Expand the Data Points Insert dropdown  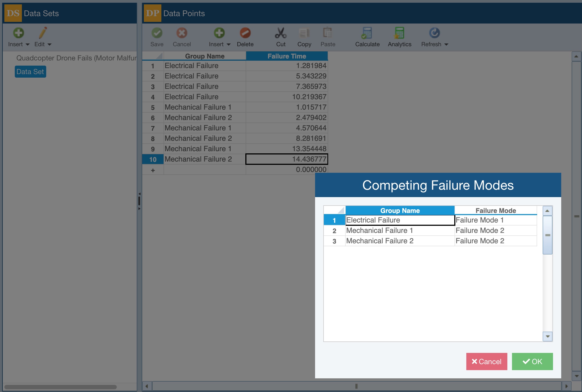(228, 45)
